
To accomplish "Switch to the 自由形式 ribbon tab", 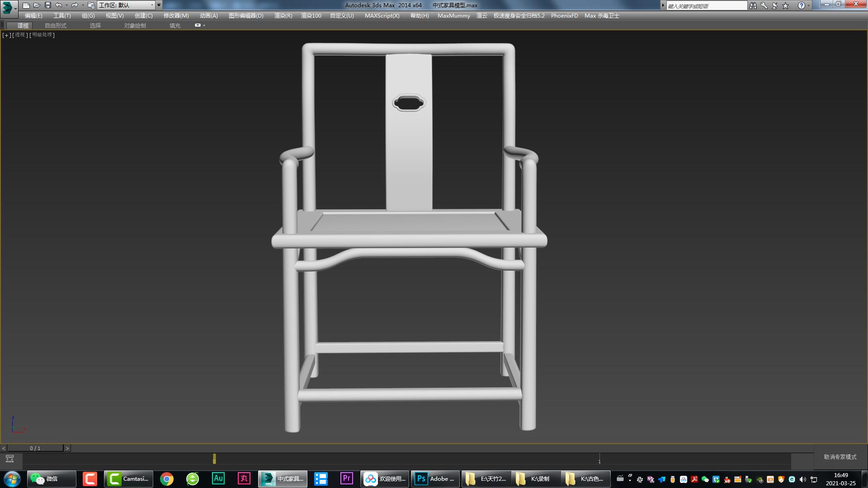I will [x=56, y=26].
